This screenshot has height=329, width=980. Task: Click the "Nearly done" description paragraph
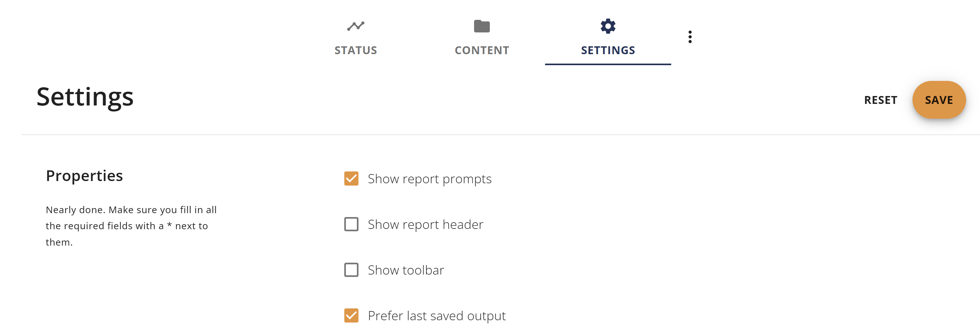click(x=131, y=226)
